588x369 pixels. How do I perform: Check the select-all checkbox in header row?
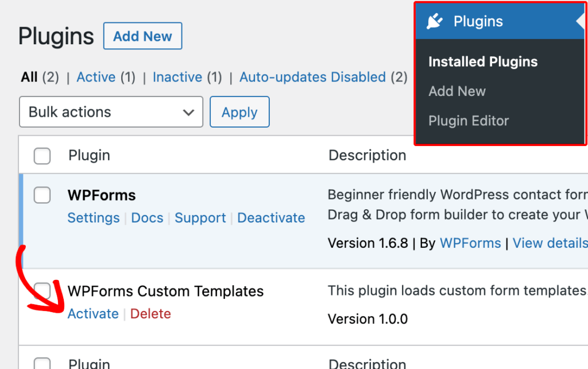point(42,156)
